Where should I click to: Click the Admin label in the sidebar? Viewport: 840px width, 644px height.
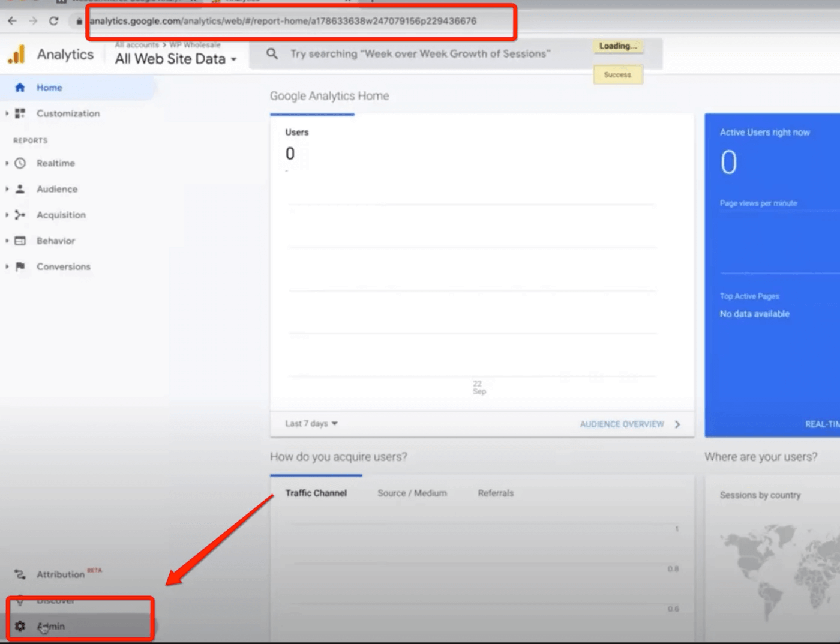51,626
